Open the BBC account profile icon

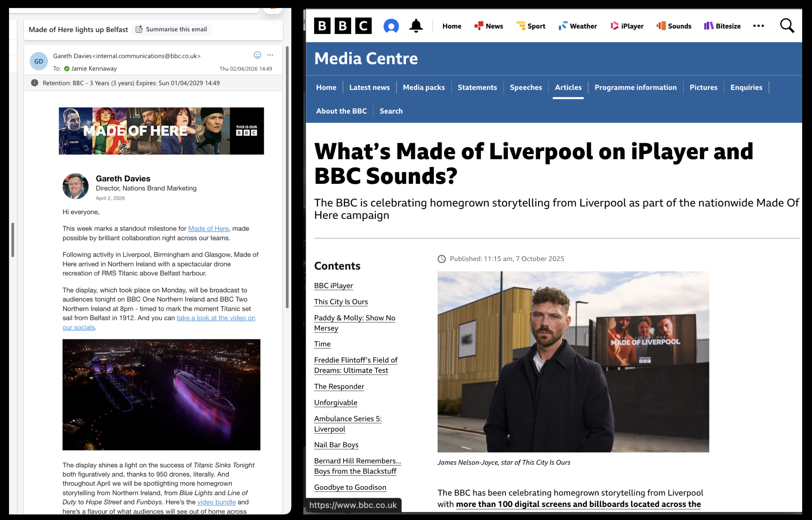click(x=391, y=26)
